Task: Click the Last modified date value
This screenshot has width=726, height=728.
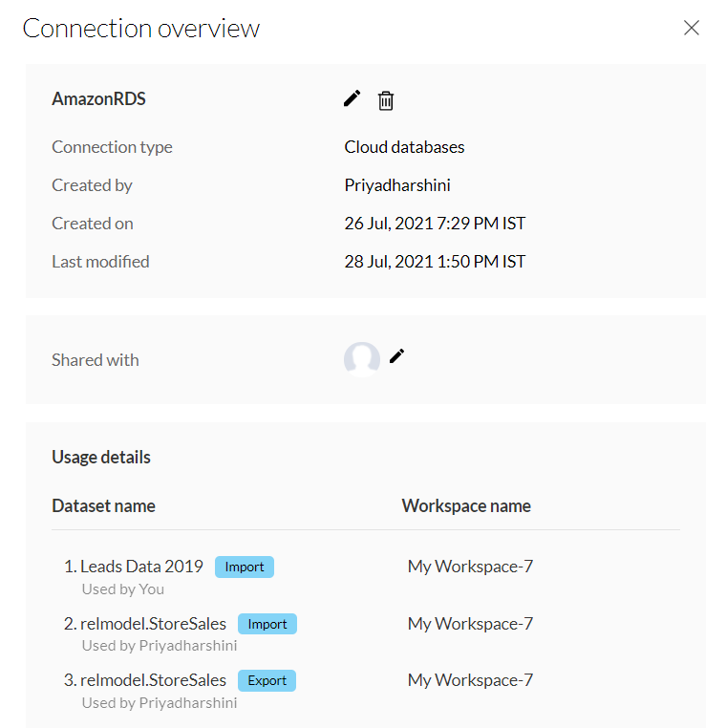Action: coord(435,262)
